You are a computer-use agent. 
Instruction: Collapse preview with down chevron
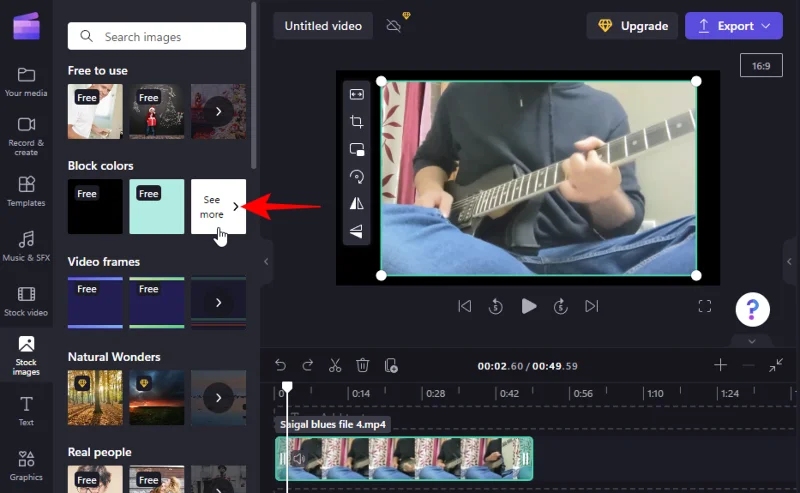(x=752, y=341)
